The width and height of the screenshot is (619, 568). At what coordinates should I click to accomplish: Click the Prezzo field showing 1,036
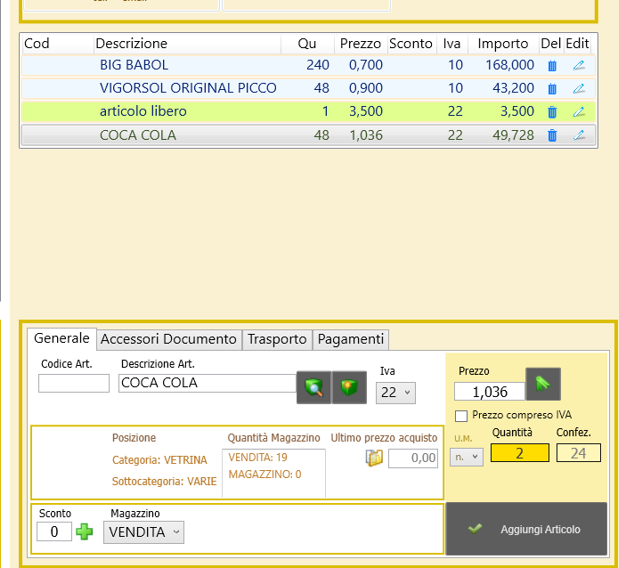(490, 392)
